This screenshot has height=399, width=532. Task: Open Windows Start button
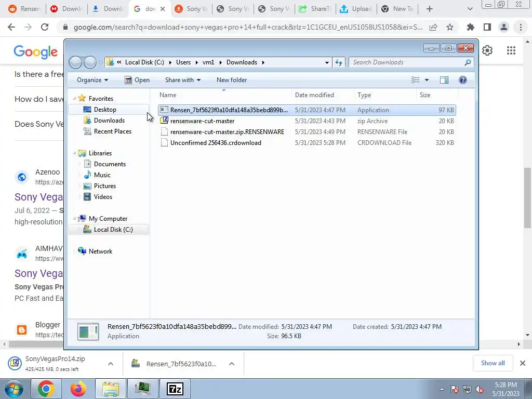[14, 389]
